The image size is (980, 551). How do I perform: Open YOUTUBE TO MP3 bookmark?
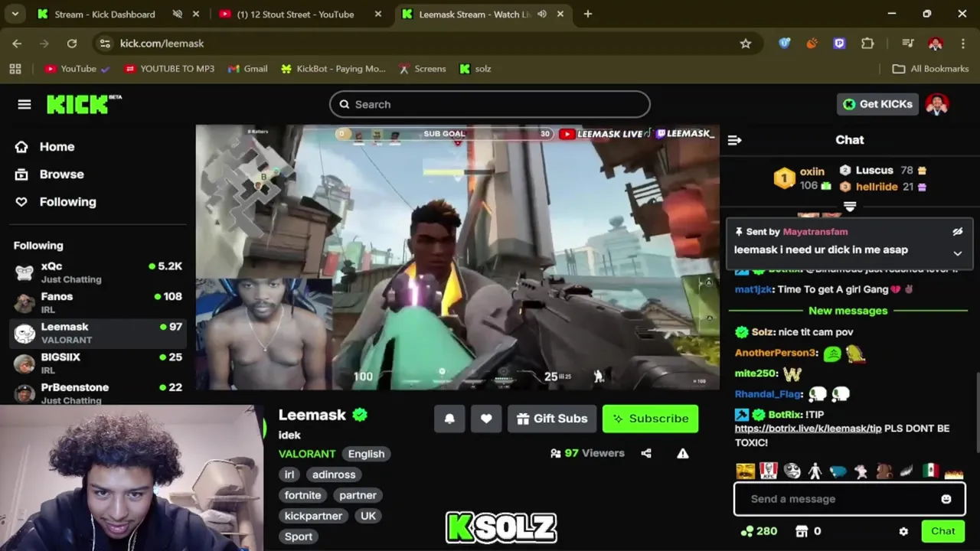tap(169, 69)
